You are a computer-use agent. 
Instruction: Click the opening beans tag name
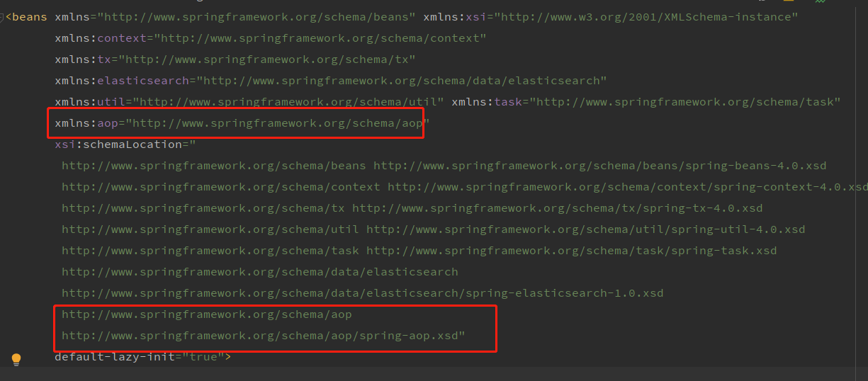tap(30, 17)
